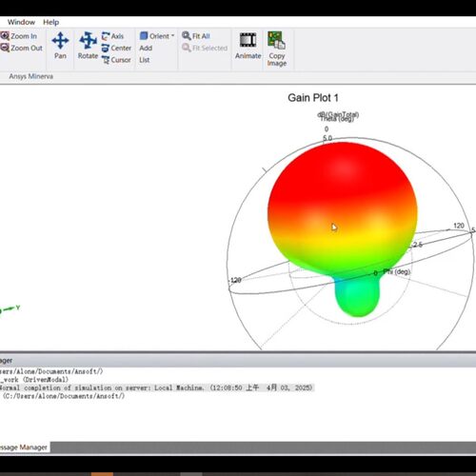The image size is (476, 476).
Task: Click the Fit All icon
Action: point(187,36)
